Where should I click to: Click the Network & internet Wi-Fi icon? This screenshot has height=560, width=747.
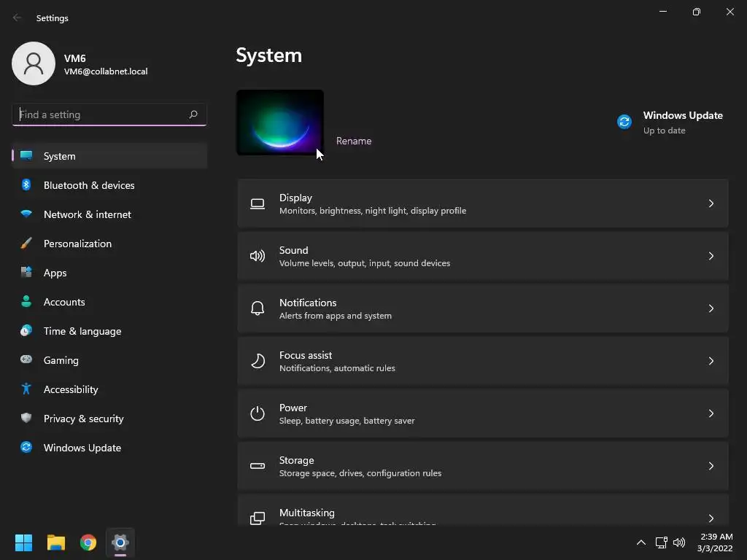(26, 214)
